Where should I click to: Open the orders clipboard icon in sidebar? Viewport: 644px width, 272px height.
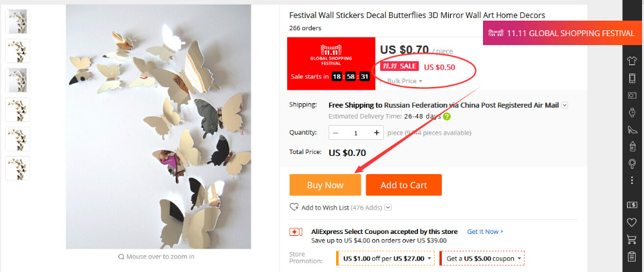pyautogui.click(x=632, y=257)
